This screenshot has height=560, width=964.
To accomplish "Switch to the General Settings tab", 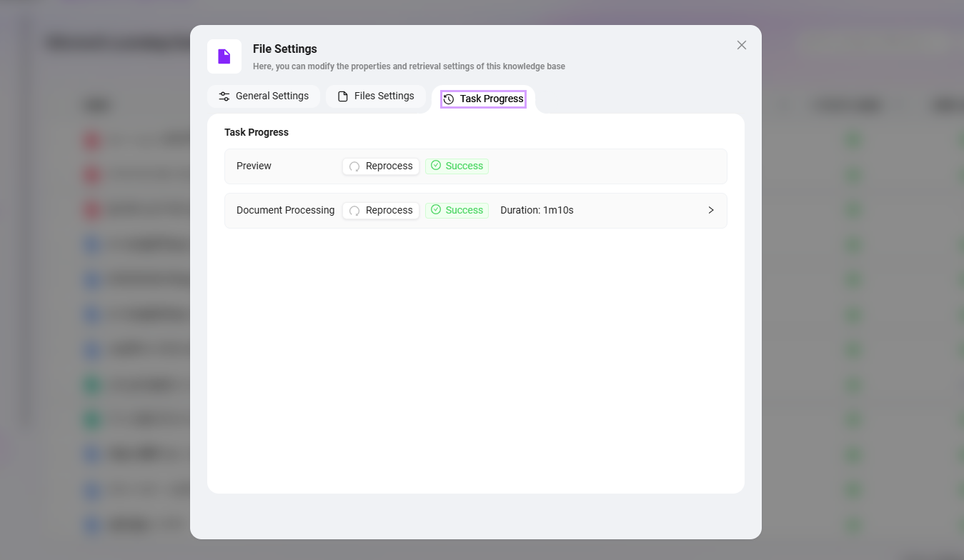I will click(x=264, y=96).
